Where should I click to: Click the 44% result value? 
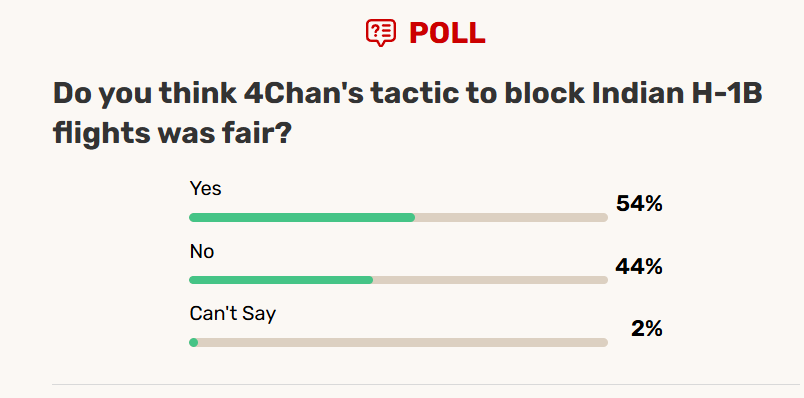coord(638,267)
